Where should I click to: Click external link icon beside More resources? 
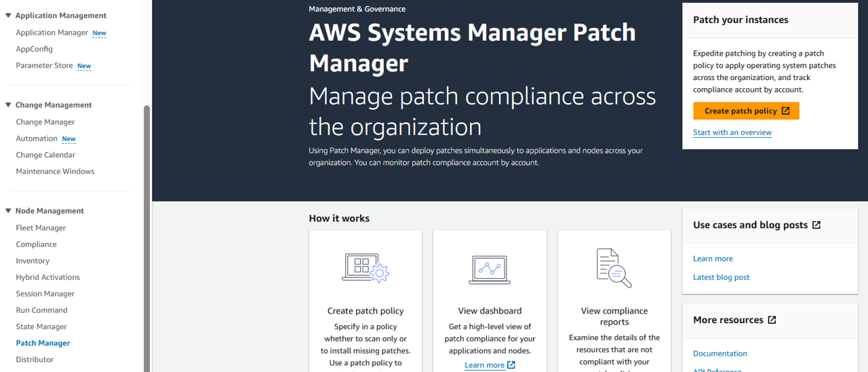(772, 320)
